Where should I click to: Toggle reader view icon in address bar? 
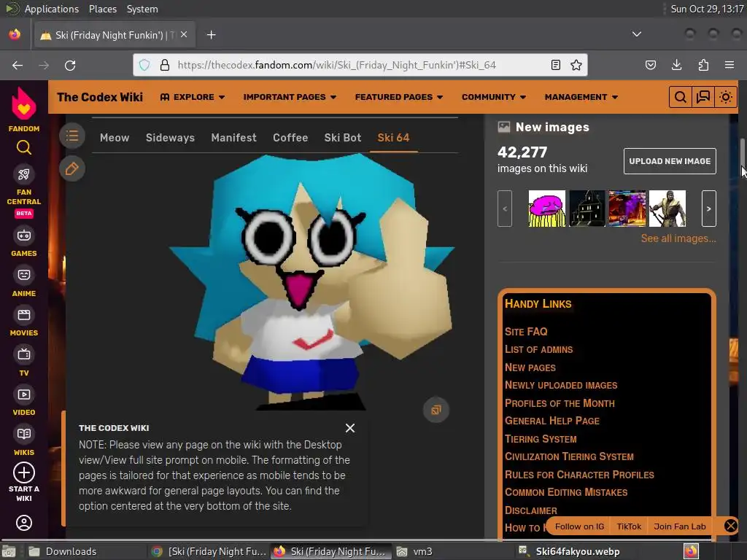[555, 65]
